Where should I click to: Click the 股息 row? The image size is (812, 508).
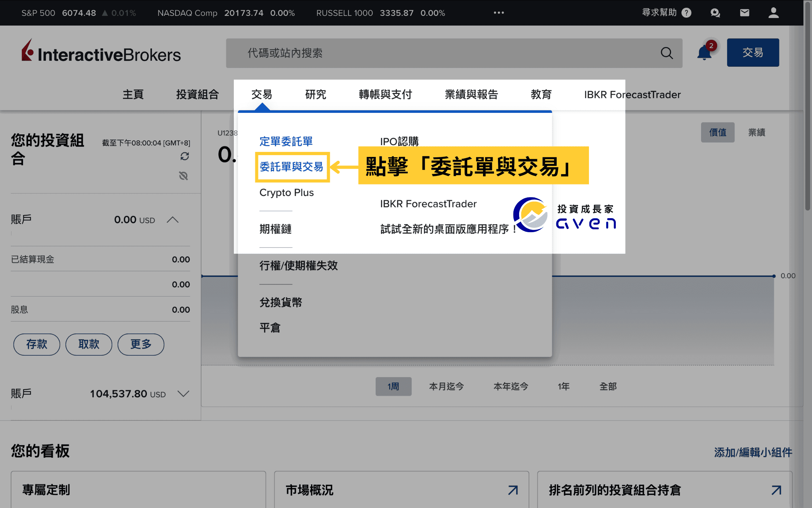[100, 309]
